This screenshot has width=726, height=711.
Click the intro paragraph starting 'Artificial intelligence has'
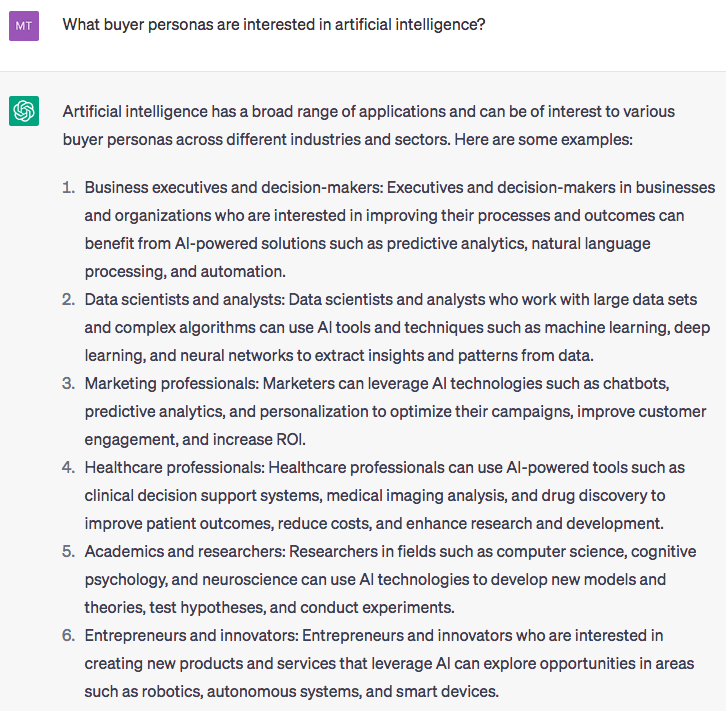pos(369,125)
